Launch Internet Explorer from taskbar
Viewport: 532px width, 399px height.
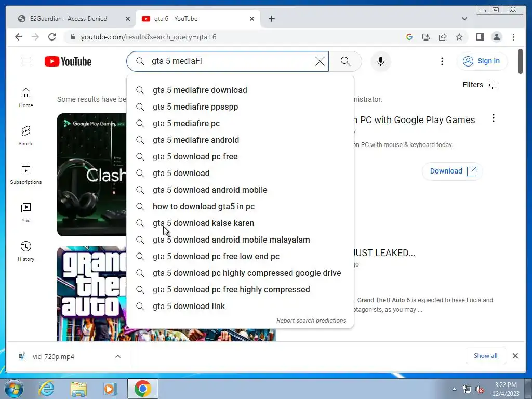tap(46, 388)
